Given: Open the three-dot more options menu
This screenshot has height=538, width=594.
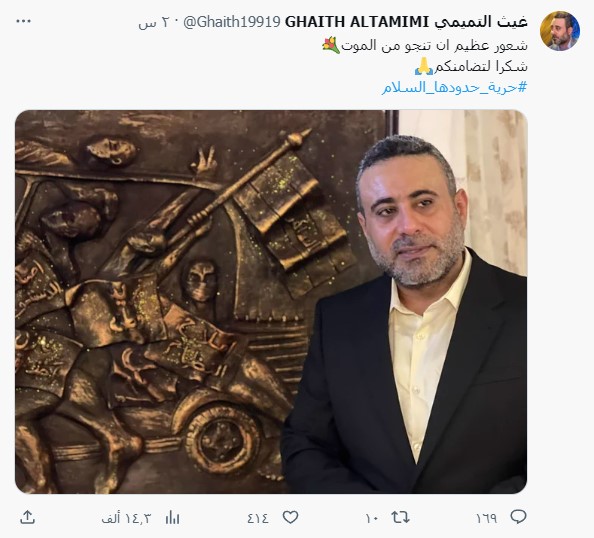Looking at the screenshot, I should (23, 22).
